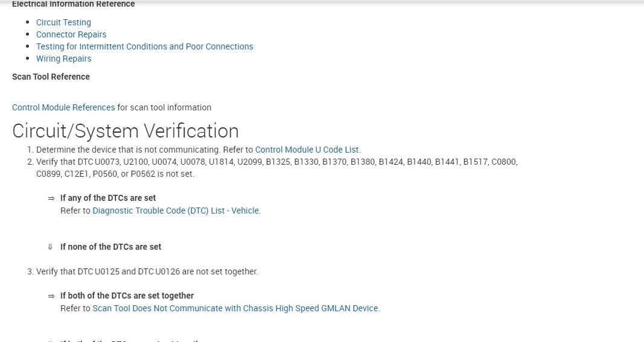Open the Wiring Repairs link
644x342 pixels.
(x=63, y=59)
